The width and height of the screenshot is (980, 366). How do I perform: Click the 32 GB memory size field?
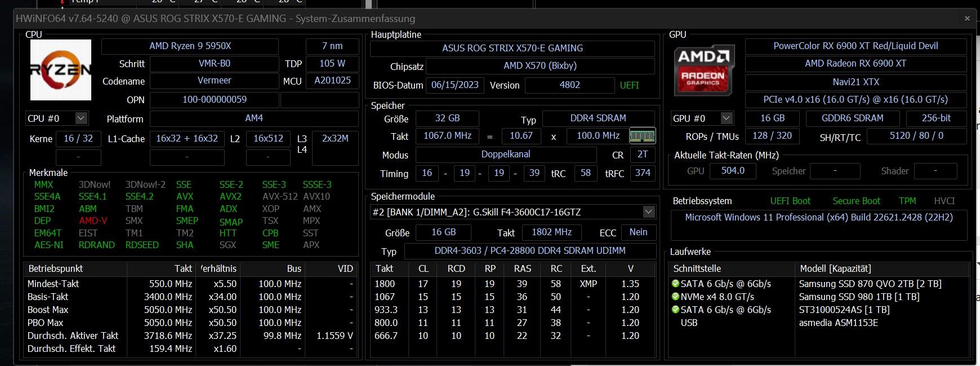pyautogui.click(x=447, y=118)
